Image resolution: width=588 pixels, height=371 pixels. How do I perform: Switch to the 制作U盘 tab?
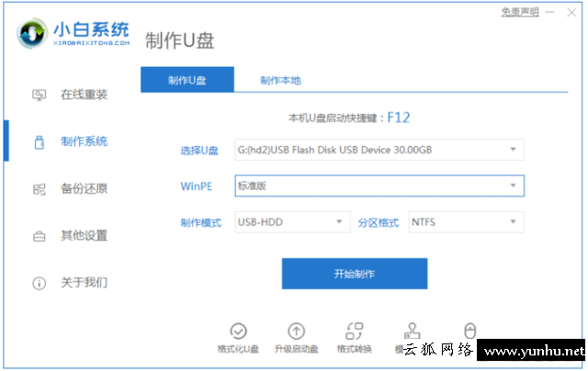point(187,80)
